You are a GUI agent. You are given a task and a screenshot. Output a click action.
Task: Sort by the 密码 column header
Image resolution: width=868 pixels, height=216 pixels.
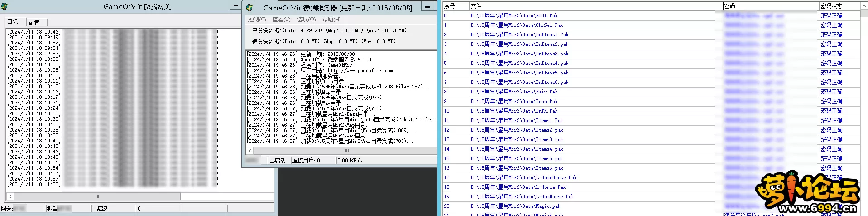coord(771,6)
